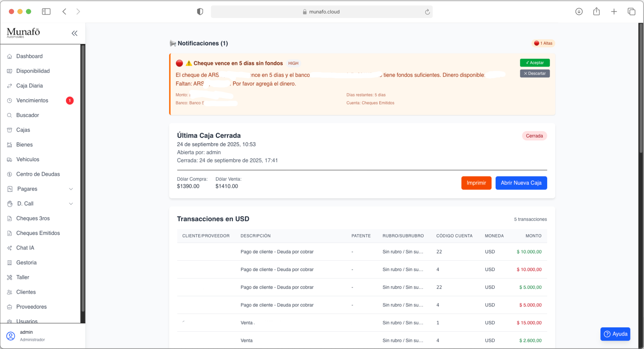Click the Vehiculos truck icon

10,159
